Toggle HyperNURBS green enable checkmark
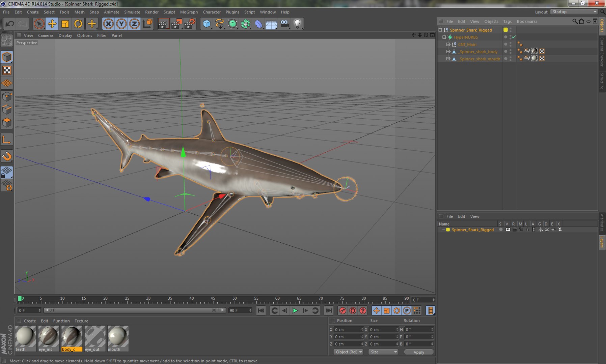Image resolution: width=606 pixels, height=364 pixels. point(514,37)
